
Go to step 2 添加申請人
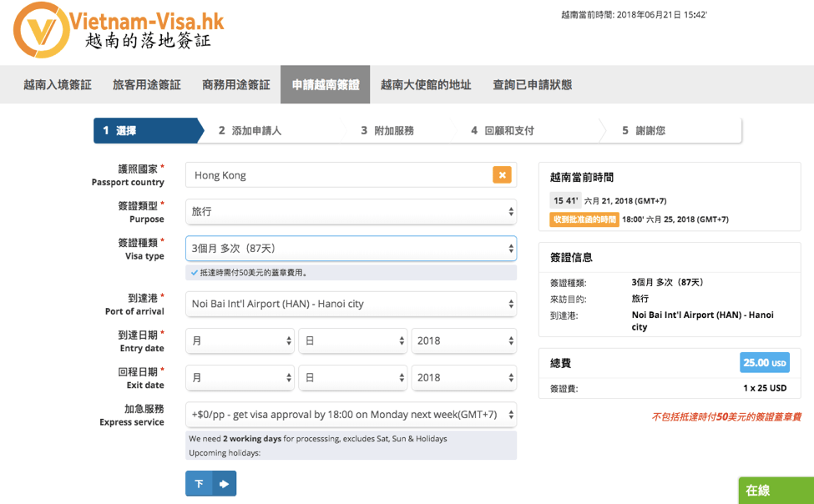[250, 131]
